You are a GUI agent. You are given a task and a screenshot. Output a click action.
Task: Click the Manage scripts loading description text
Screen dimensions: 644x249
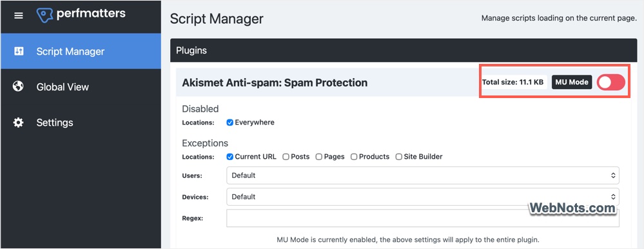tap(559, 19)
